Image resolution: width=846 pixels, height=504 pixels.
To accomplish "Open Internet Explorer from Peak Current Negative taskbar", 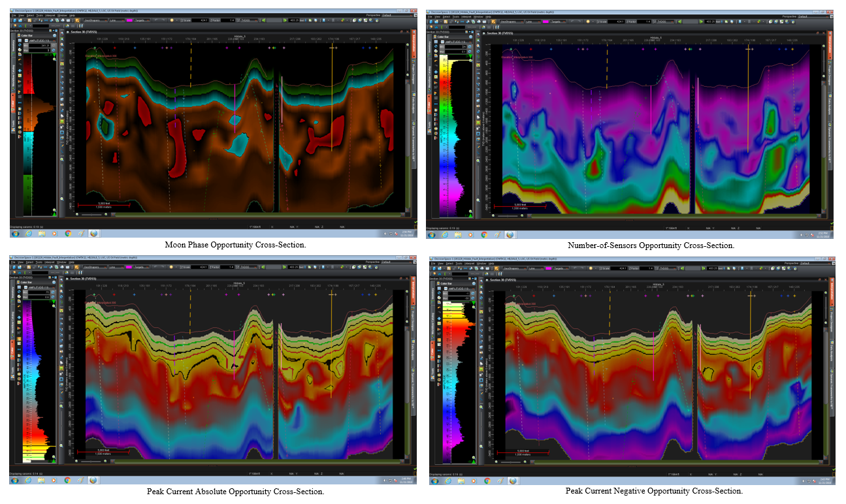I will (448, 482).
